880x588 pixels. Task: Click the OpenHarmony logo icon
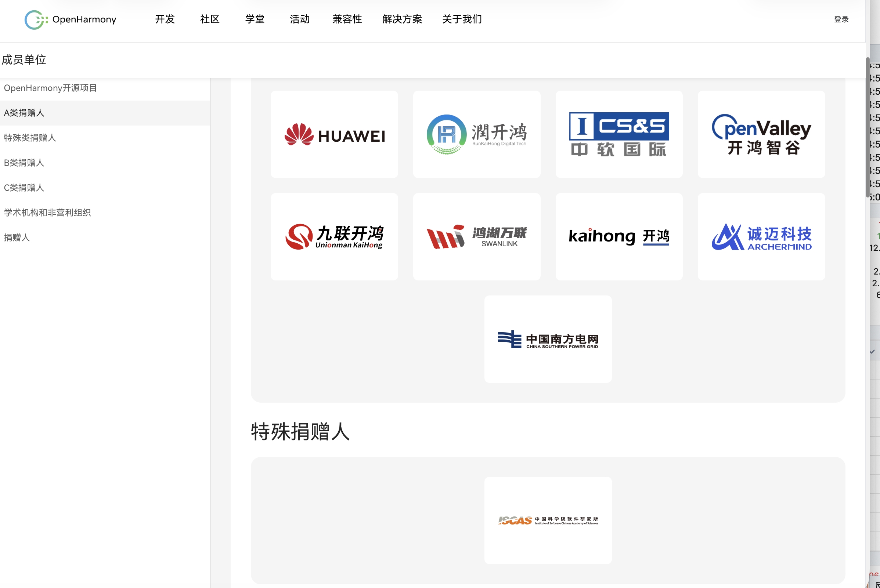click(36, 19)
